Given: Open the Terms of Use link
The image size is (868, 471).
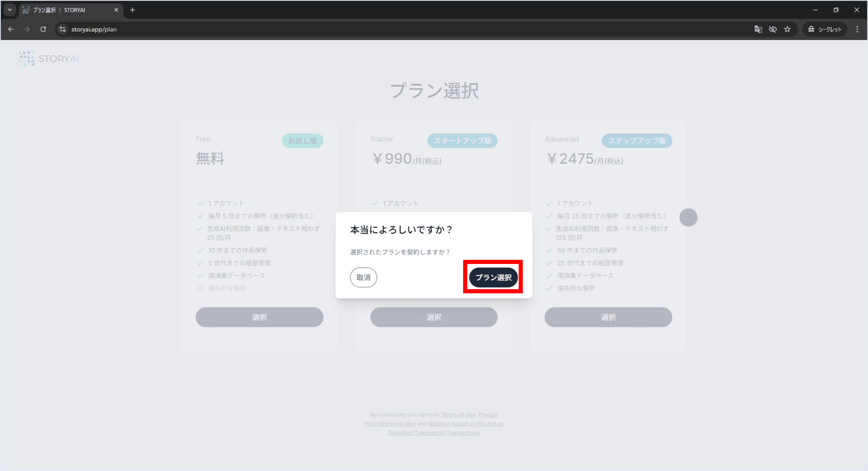Looking at the screenshot, I should click(458, 414).
